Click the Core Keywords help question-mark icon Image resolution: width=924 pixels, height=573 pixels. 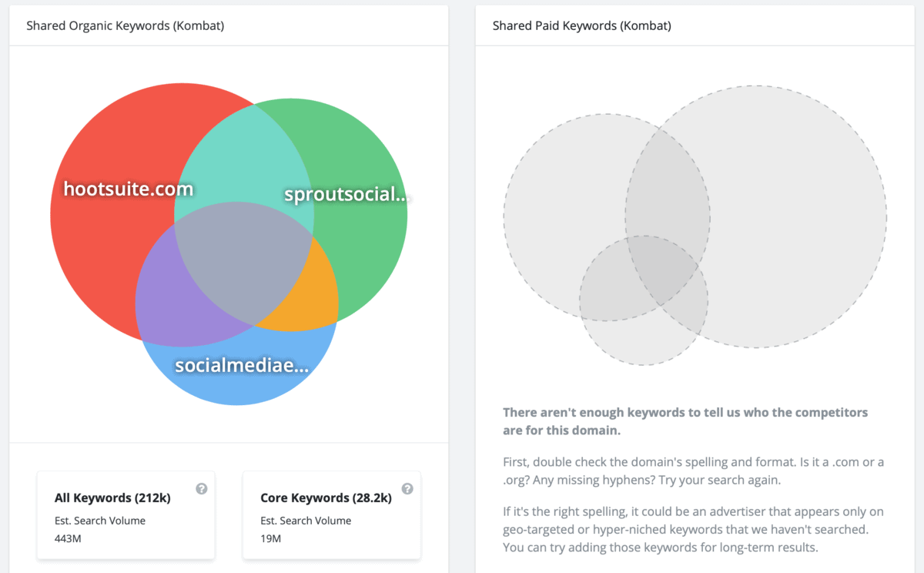point(407,488)
